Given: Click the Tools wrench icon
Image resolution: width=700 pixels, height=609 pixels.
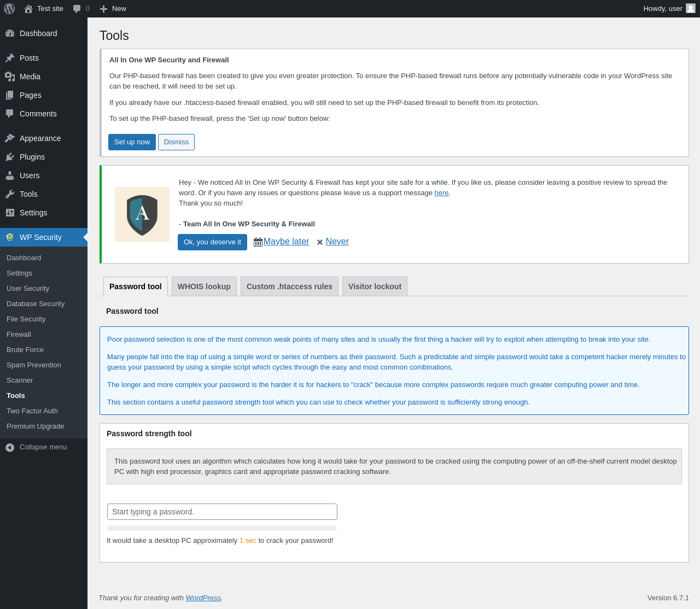Looking at the screenshot, I should click(x=10, y=194).
